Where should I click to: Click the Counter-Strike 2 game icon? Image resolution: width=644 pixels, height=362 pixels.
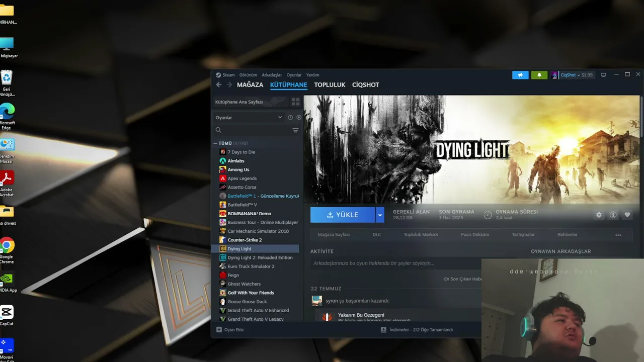click(x=223, y=240)
